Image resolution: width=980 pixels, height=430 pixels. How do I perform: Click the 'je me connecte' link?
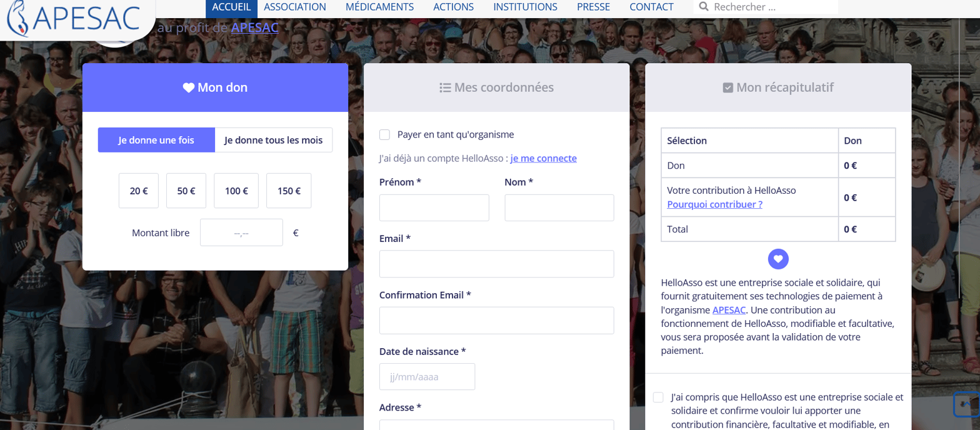tap(543, 158)
